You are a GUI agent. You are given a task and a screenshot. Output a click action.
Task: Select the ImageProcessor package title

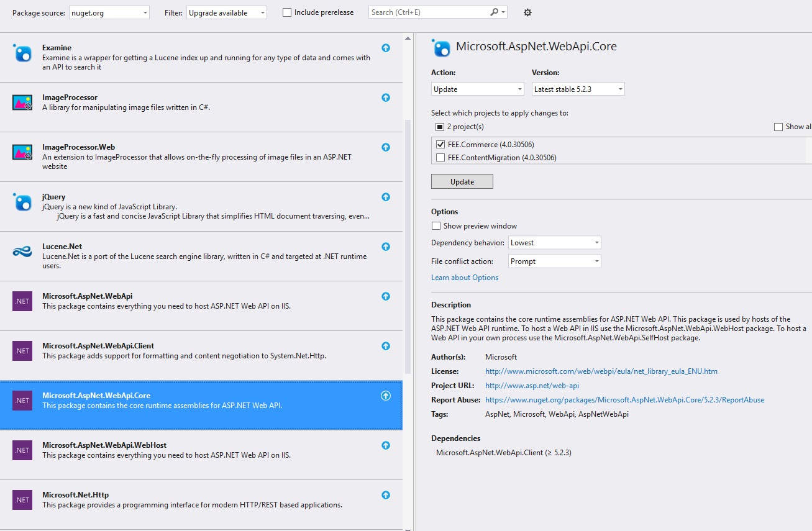tap(70, 98)
